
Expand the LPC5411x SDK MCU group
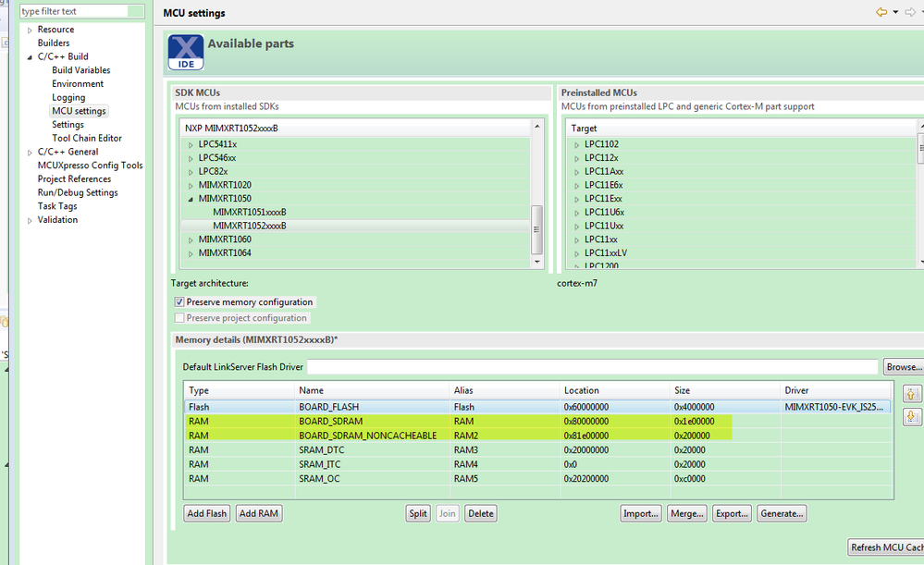pyautogui.click(x=191, y=145)
